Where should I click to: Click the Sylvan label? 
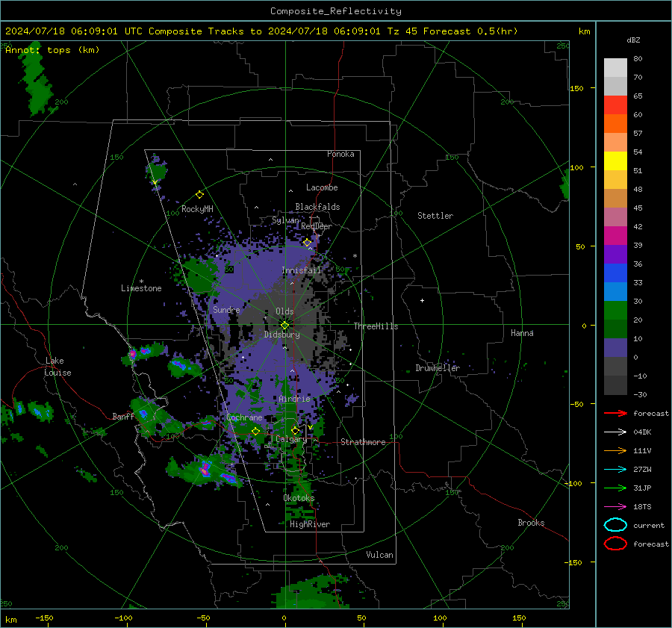pyautogui.click(x=285, y=221)
